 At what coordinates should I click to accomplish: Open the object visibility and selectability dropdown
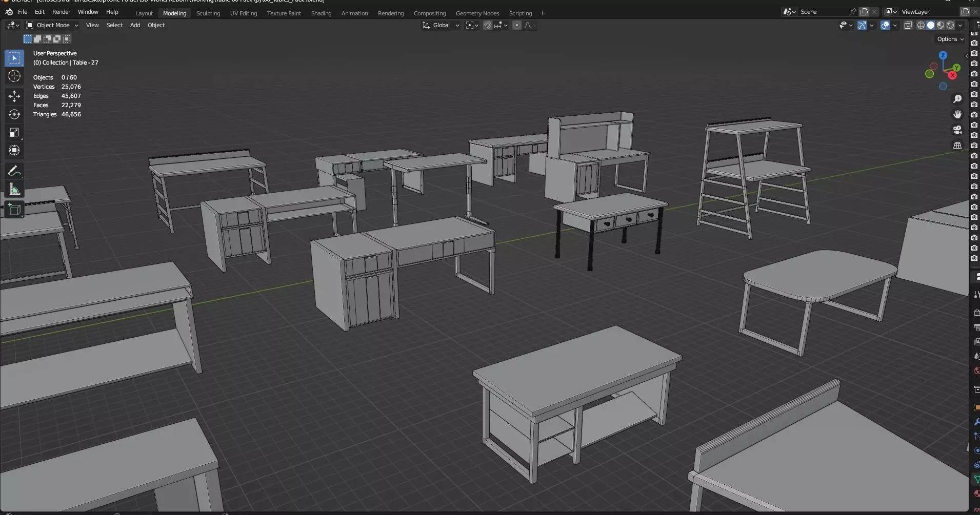tap(846, 25)
